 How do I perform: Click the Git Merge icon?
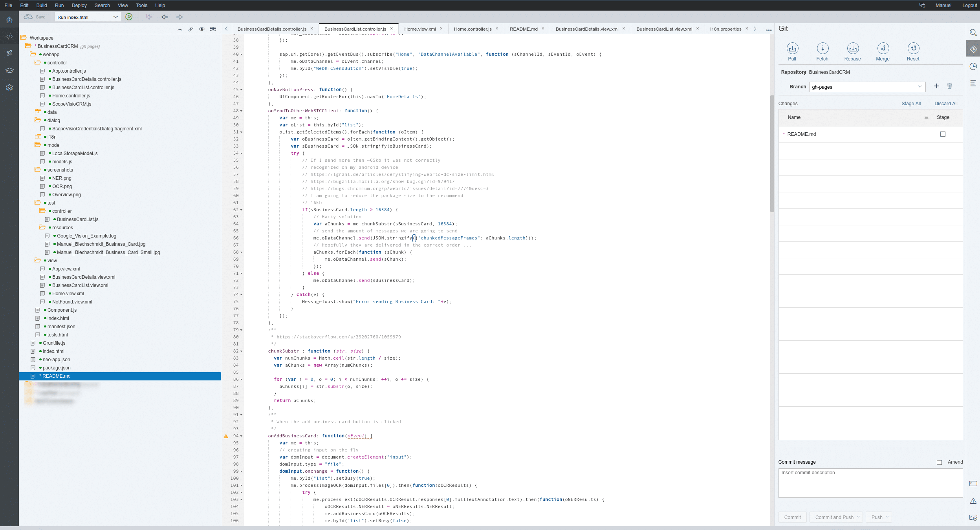point(883,48)
